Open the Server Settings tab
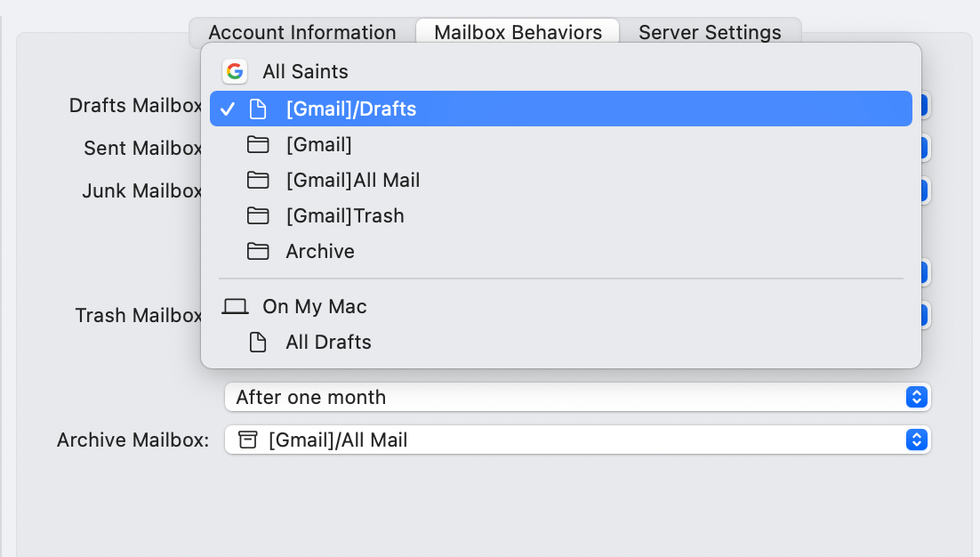The image size is (980, 557). point(709,32)
